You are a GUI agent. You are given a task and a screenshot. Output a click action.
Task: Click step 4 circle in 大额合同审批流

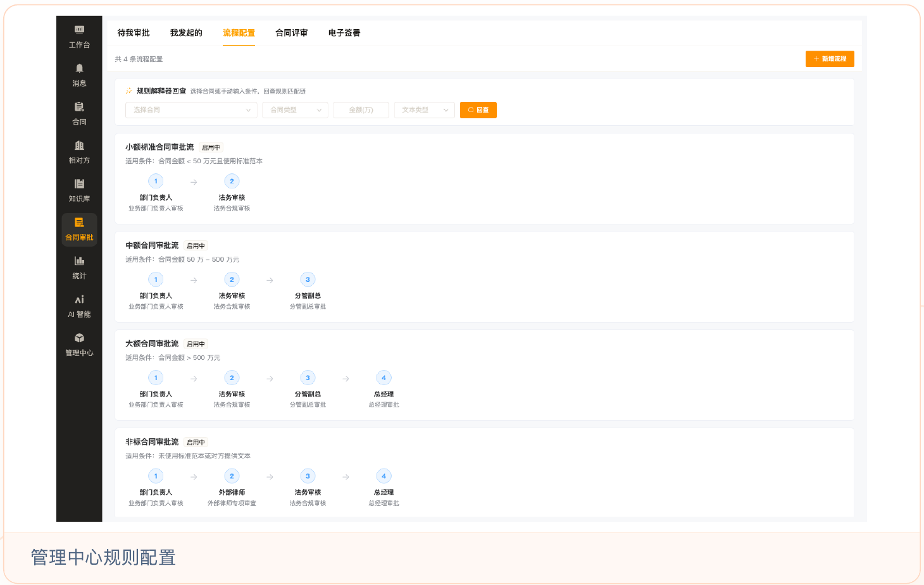(x=384, y=378)
